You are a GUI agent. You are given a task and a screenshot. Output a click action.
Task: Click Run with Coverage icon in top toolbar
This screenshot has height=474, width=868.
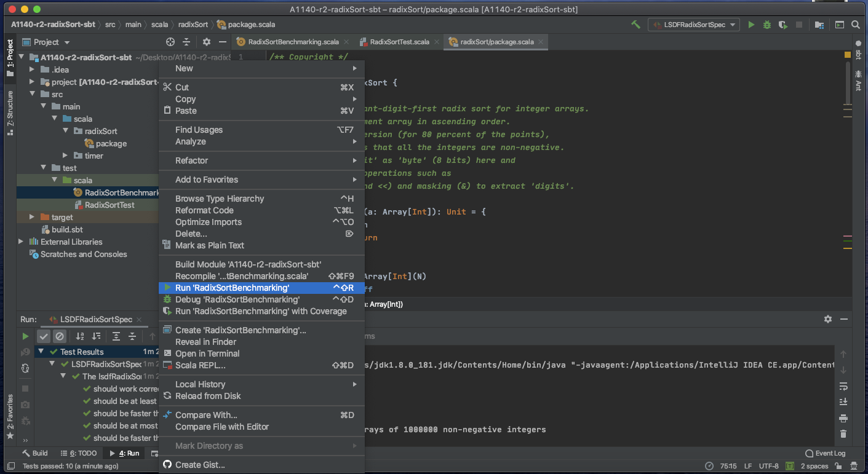[x=782, y=25]
